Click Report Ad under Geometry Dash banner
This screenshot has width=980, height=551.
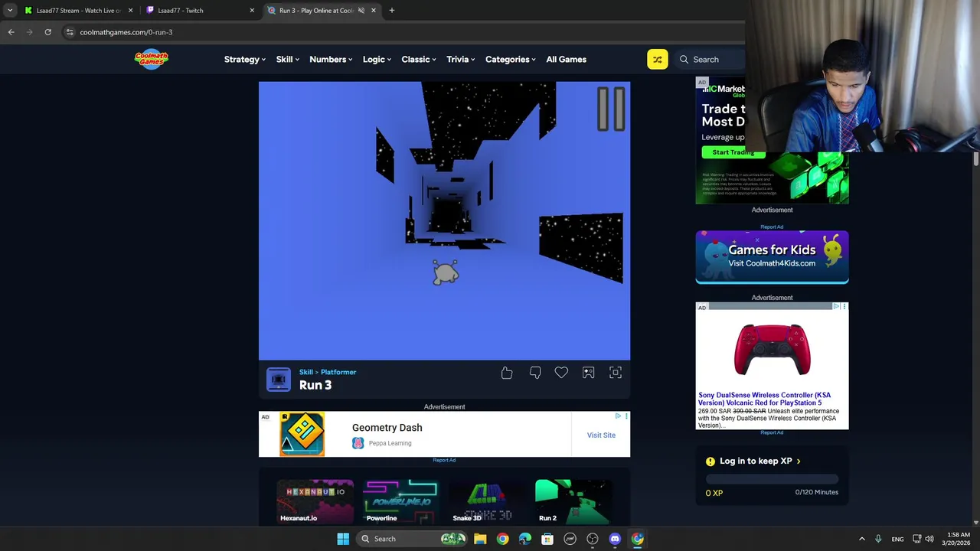click(444, 460)
